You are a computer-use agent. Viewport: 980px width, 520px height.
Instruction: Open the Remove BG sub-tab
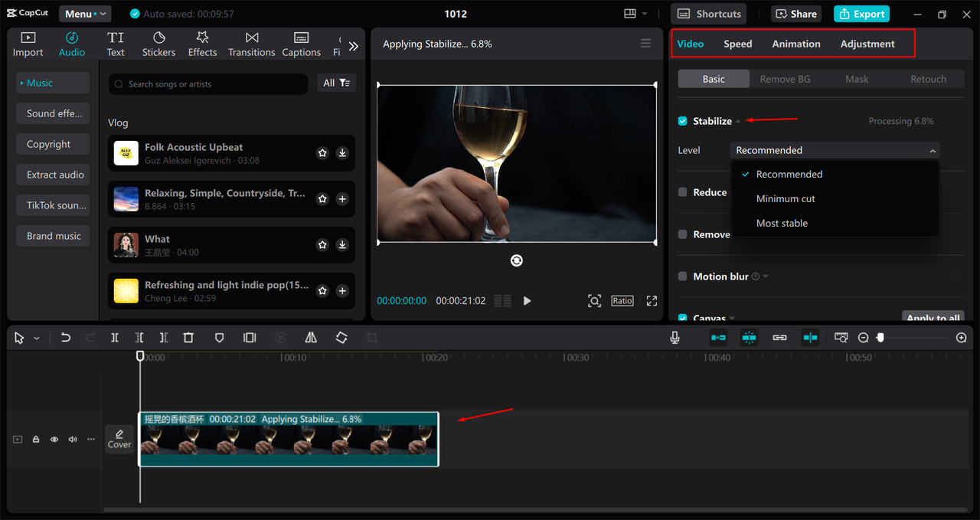pos(785,79)
